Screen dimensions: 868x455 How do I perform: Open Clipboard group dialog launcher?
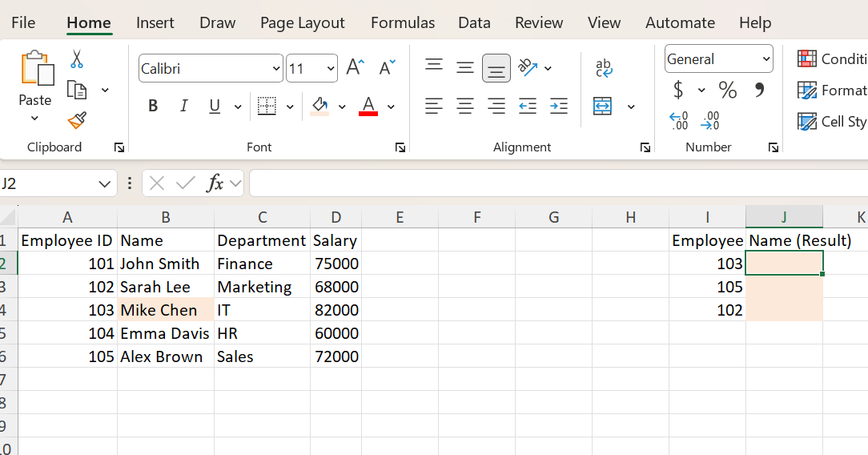click(119, 147)
